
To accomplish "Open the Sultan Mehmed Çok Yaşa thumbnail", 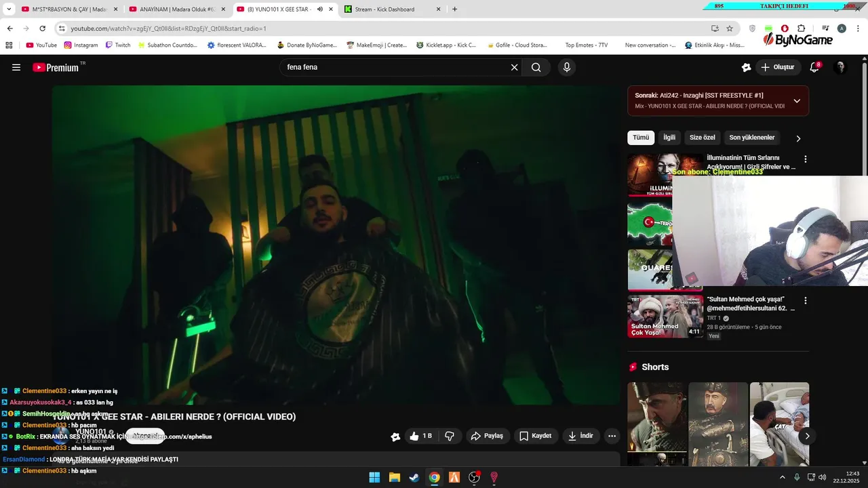I will coord(665,317).
